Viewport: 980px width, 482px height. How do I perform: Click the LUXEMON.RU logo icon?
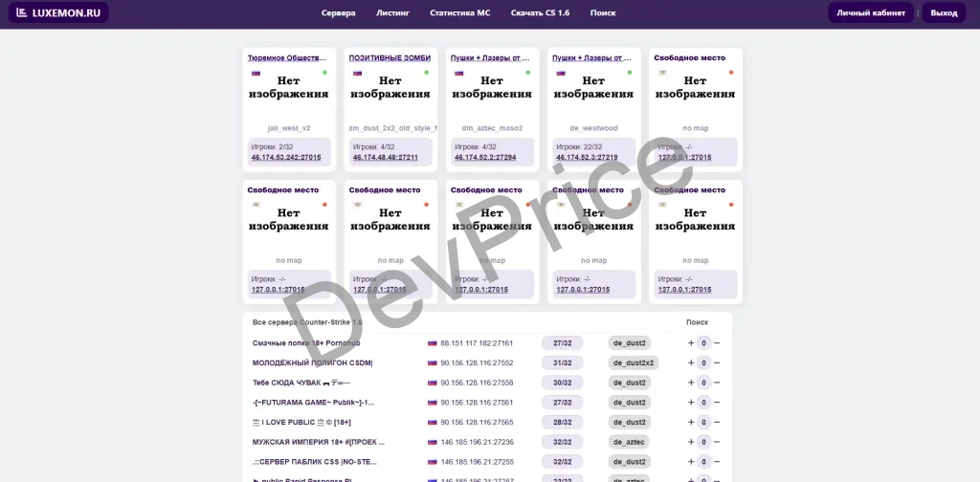[x=22, y=12]
